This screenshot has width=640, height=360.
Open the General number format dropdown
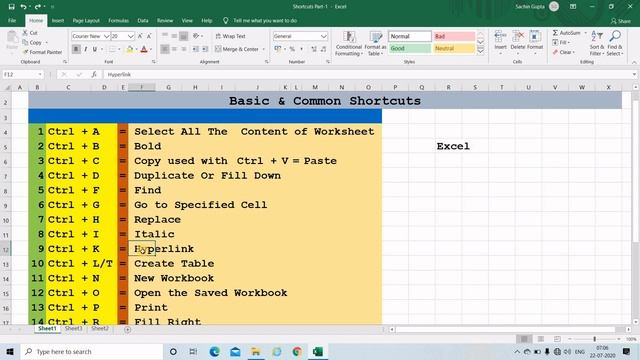[x=323, y=36]
